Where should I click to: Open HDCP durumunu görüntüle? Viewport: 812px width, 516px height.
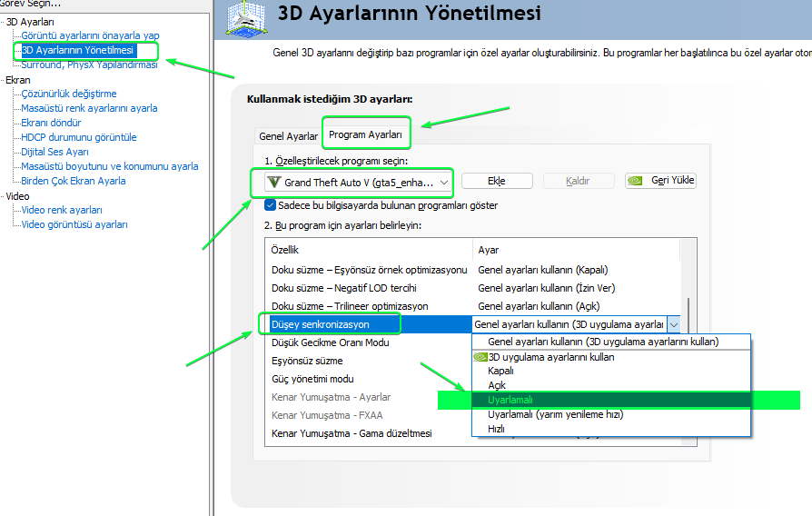click(79, 137)
